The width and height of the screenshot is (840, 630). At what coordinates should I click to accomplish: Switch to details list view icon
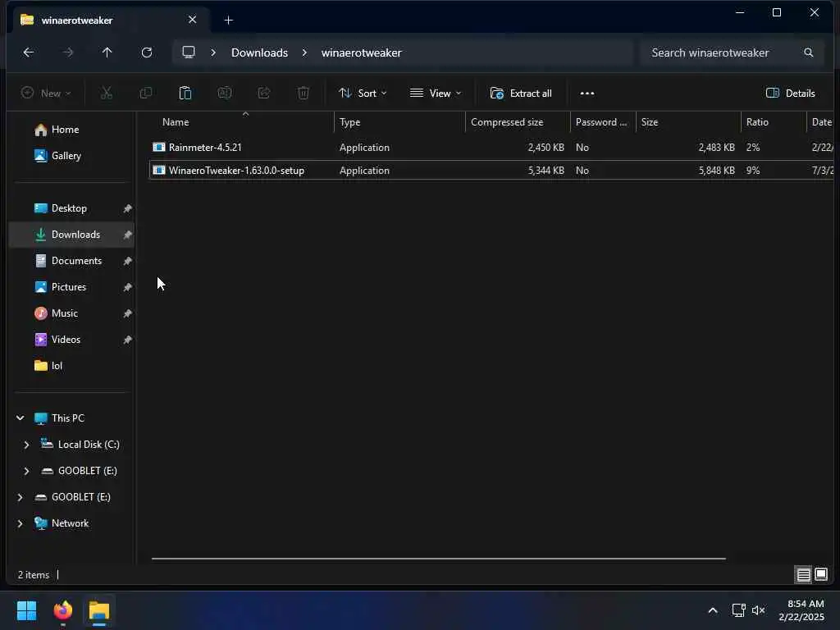pyautogui.click(x=803, y=575)
